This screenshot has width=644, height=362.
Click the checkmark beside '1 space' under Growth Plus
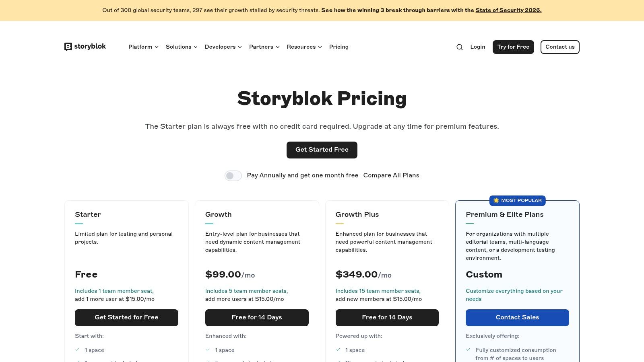click(x=338, y=350)
